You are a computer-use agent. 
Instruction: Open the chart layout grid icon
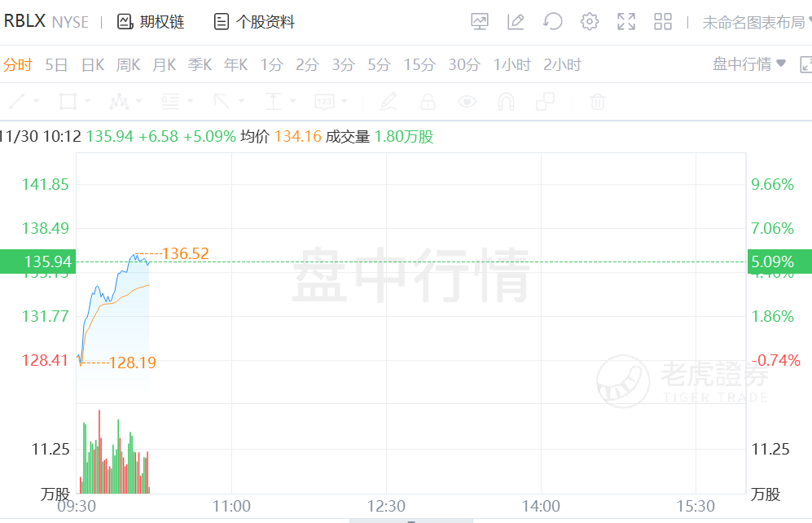click(663, 22)
